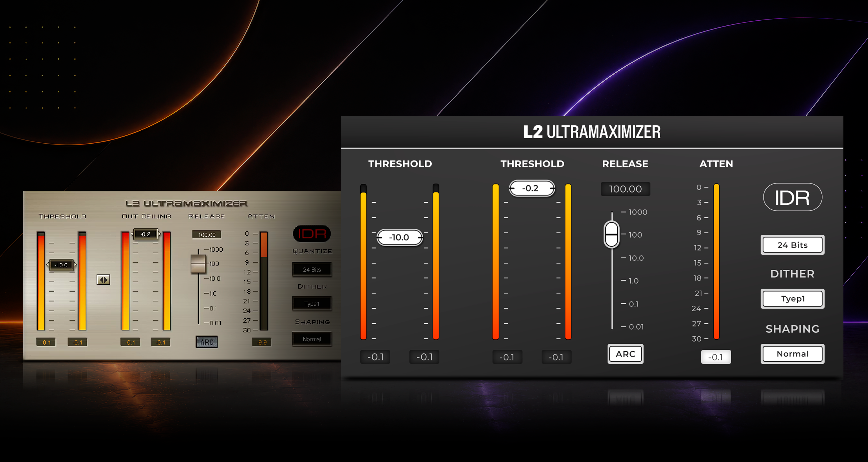Open the 24 Bits quantize dropdown in old plugin
The height and width of the screenshot is (462, 868).
[312, 269]
